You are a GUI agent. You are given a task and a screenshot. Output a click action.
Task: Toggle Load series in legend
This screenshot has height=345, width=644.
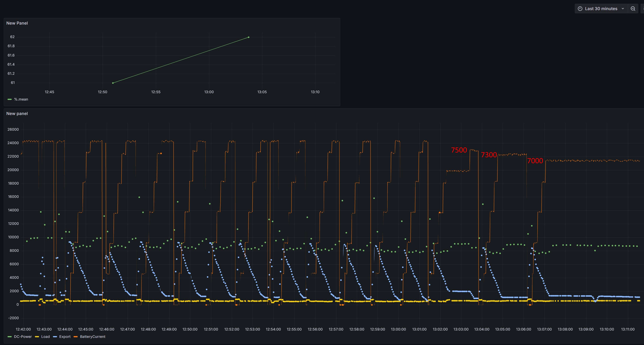click(x=45, y=336)
